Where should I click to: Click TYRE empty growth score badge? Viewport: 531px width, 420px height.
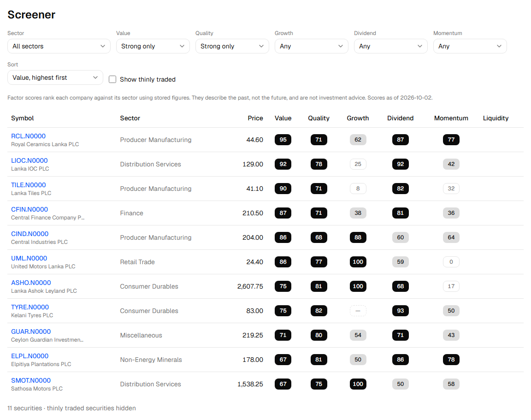pos(358,311)
